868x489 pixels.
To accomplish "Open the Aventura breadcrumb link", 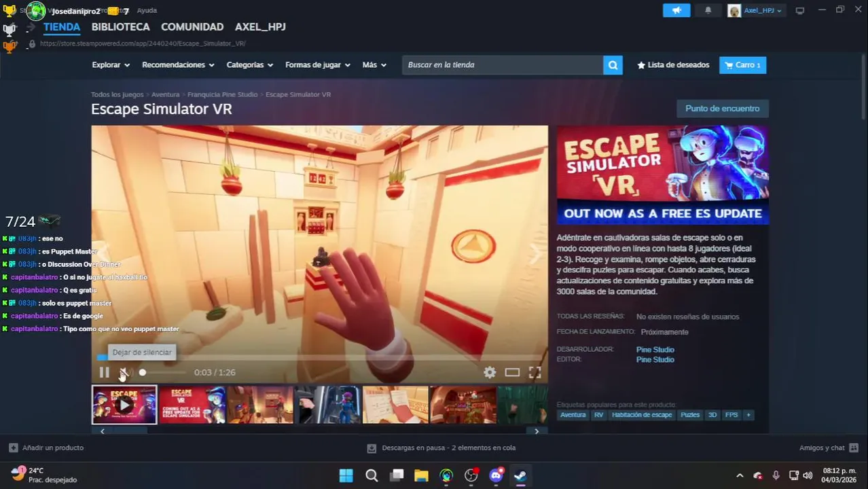I will tap(166, 94).
